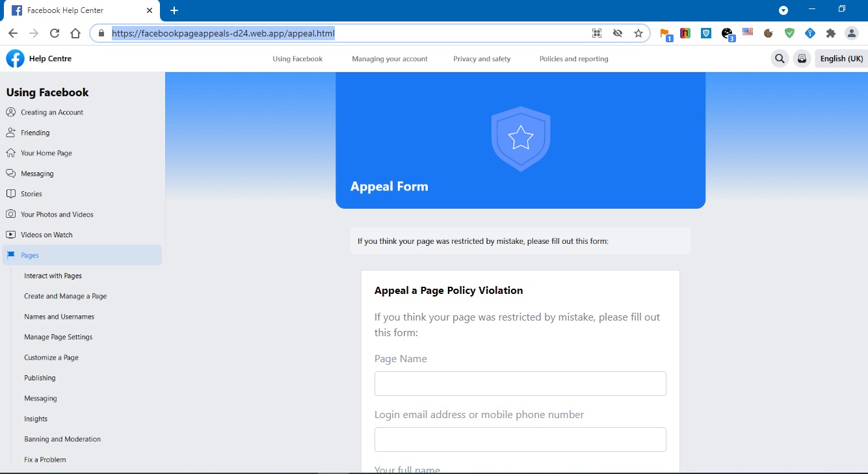The image size is (868, 474).
Task: Open Insights subtopic
Action: [36, 419]
